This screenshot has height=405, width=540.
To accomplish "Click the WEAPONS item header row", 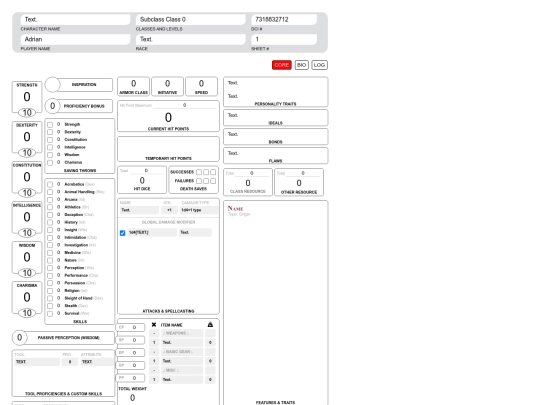I will [182, 333].
